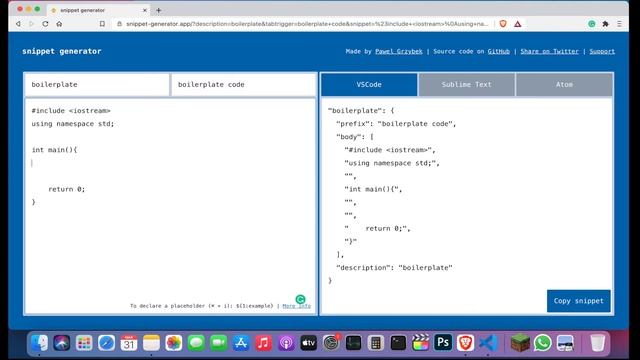Open Calendar from the dock

pyautogui.click(x=129, y=343)
